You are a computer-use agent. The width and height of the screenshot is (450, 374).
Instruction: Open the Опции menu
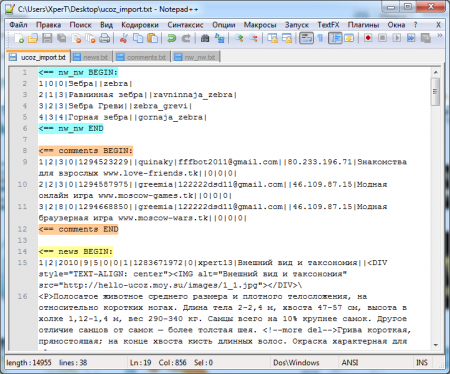pyautogui.click(x=224, y=25)
